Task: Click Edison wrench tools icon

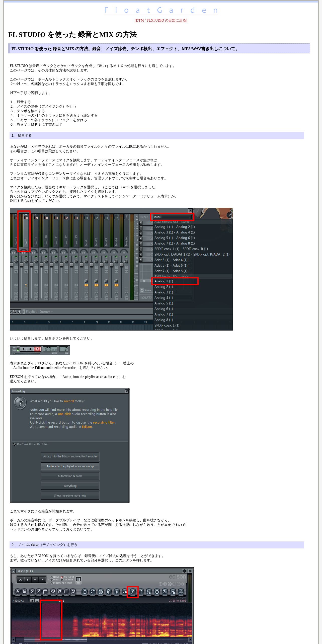Action: [39, 592]
